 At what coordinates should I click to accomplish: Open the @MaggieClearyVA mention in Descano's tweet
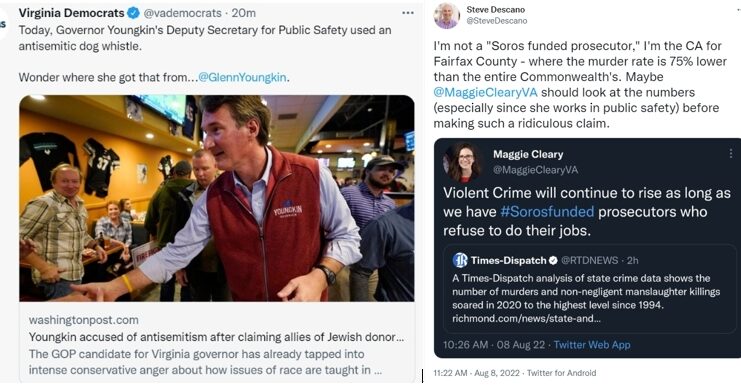485,92
